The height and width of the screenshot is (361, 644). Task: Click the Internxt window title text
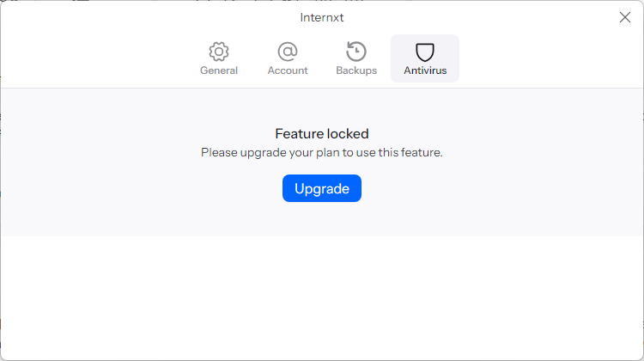pos(322,17)
